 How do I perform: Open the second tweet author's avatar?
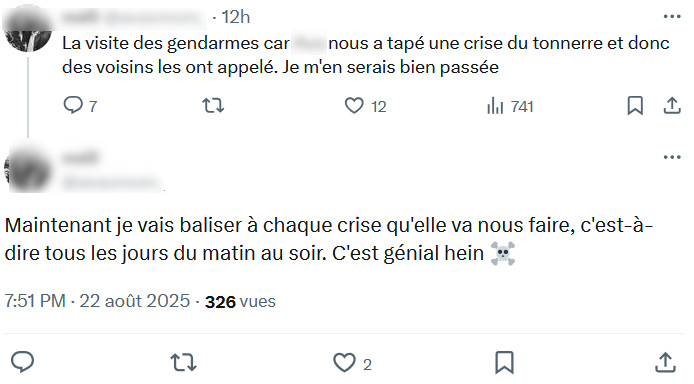tap(27, 169)
